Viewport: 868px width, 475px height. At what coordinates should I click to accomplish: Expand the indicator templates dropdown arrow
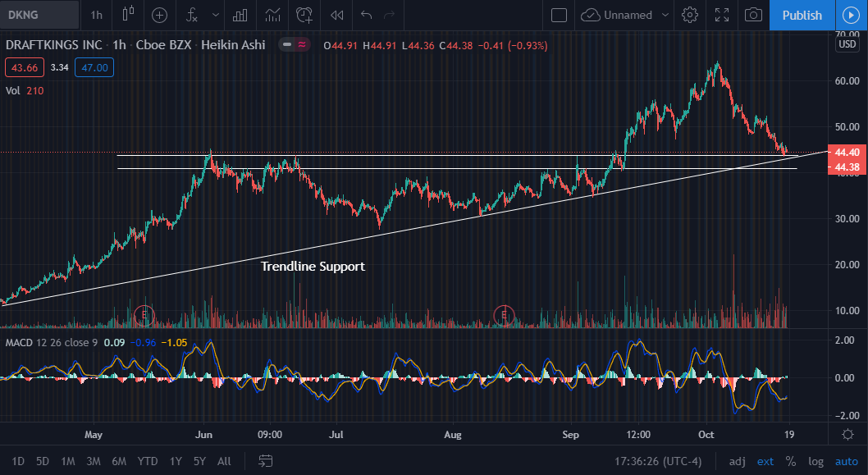click(216, 15)
